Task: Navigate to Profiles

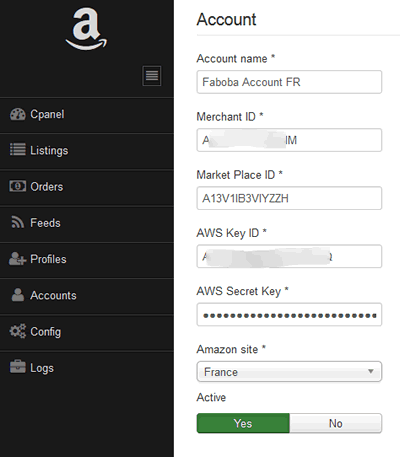Action: tap(87, 260)
